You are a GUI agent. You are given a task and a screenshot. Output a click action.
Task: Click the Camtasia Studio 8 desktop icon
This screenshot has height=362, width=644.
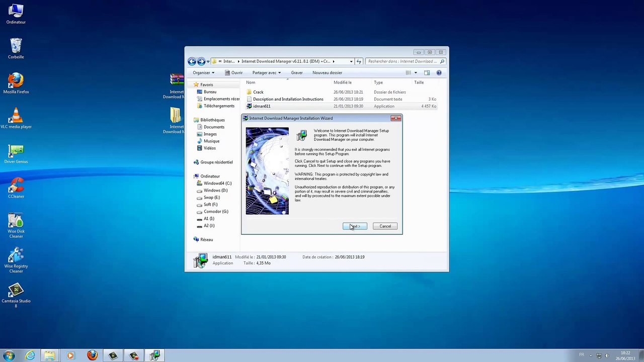click(16, 296)
